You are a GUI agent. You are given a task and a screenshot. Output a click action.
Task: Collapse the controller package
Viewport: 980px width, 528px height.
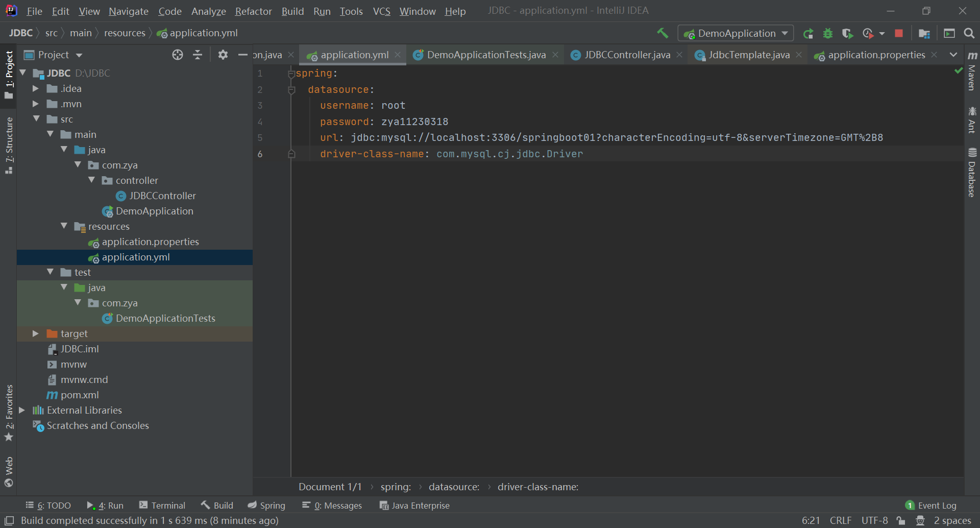(x=91, y=180)
